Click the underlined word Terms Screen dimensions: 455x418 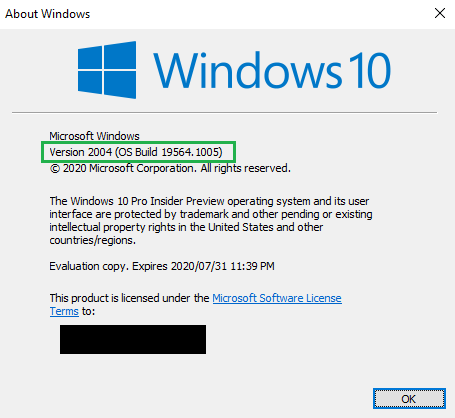64,311
